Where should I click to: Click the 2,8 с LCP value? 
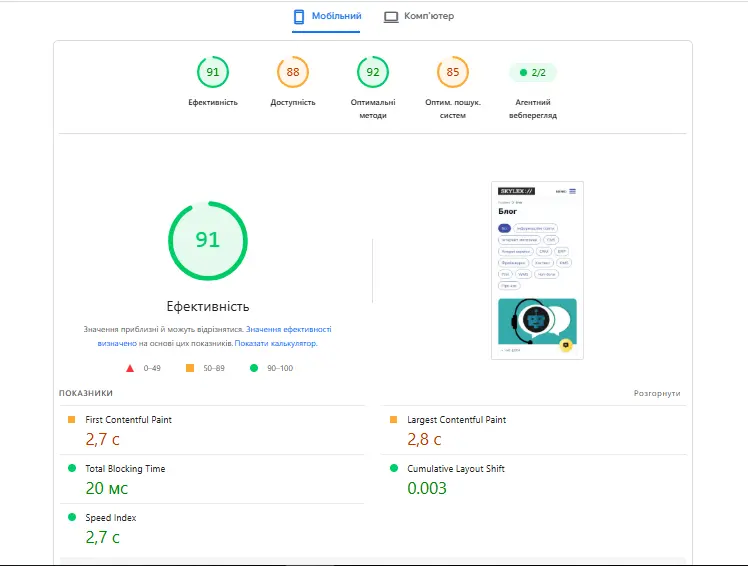[424, 439]
